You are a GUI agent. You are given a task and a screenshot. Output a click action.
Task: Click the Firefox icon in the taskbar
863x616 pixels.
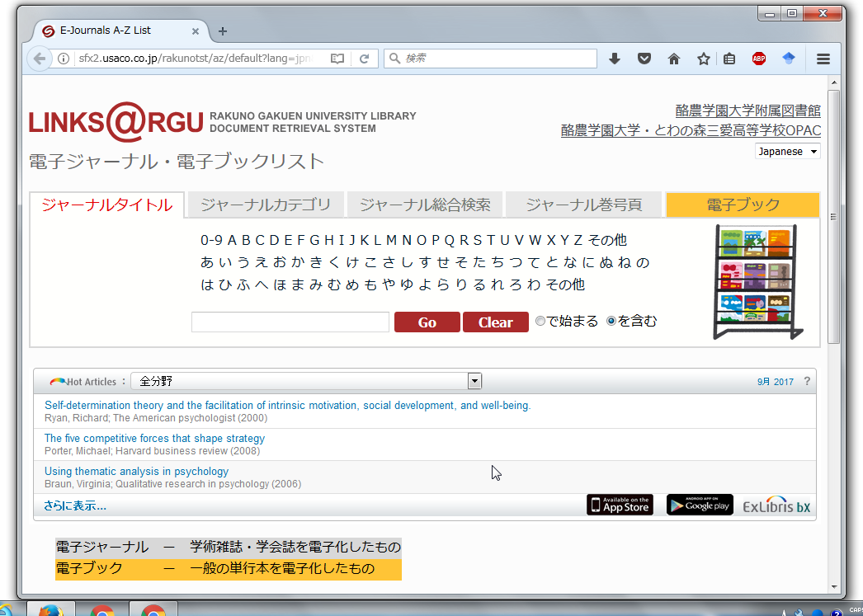50,611
